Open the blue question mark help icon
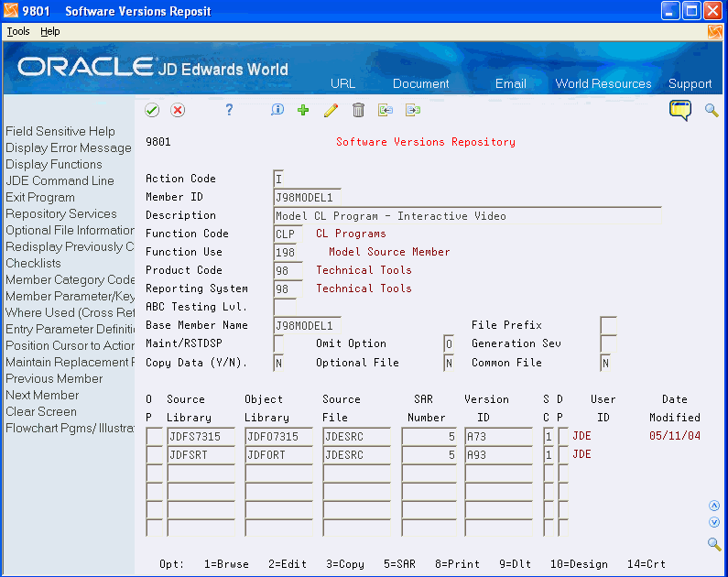This screenshot has width=728, height=577. 229,110
